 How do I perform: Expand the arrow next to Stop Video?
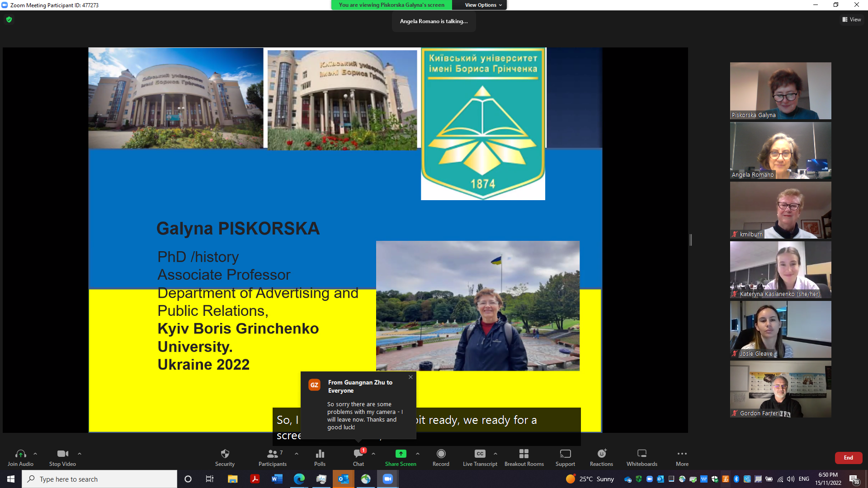[80, 453]
